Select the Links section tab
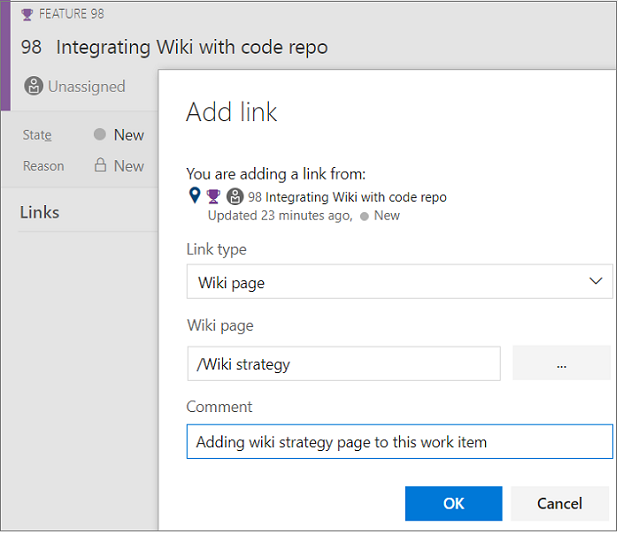Viewport: 621px width, 534px height. click(x=40, y=212)
